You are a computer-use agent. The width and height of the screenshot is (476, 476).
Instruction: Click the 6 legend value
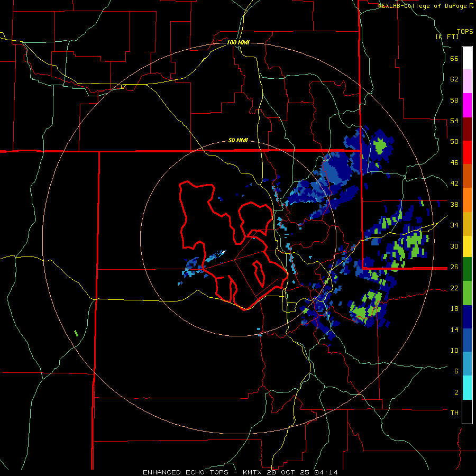click(x=456, y=371)
